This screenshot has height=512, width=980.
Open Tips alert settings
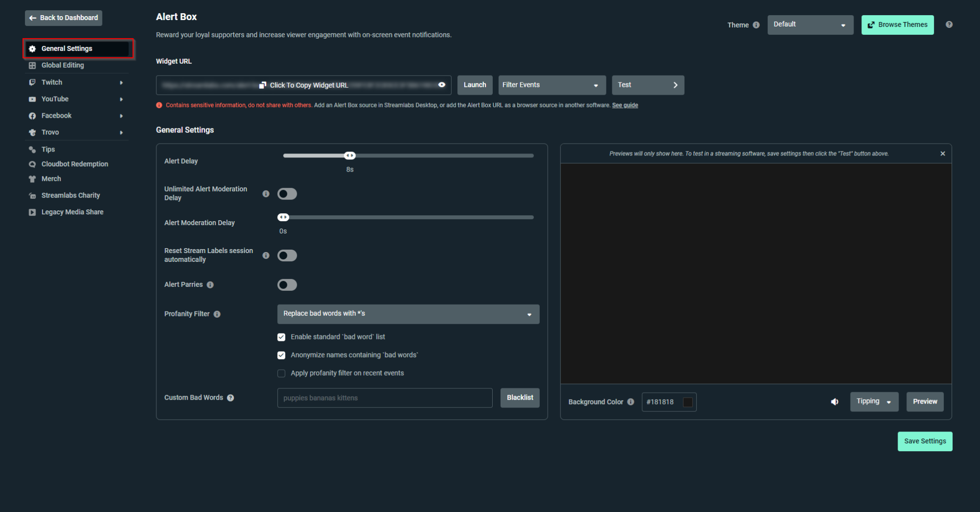(x=77, y=150)
